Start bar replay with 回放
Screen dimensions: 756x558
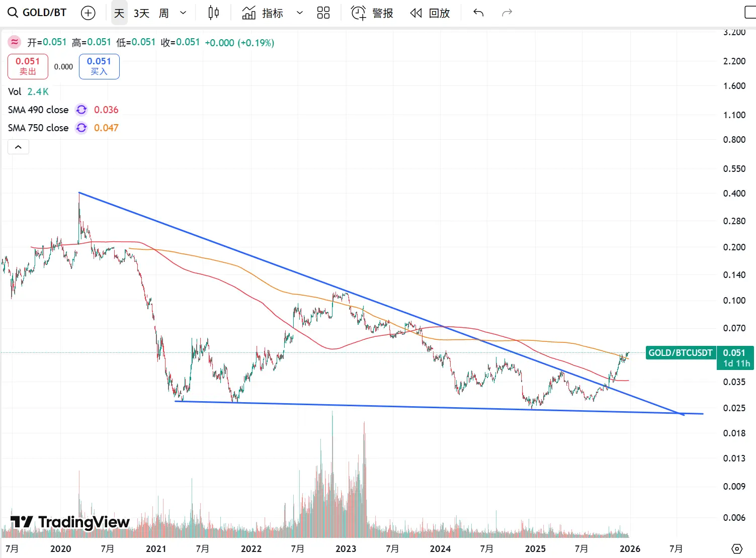coord(430,13)
